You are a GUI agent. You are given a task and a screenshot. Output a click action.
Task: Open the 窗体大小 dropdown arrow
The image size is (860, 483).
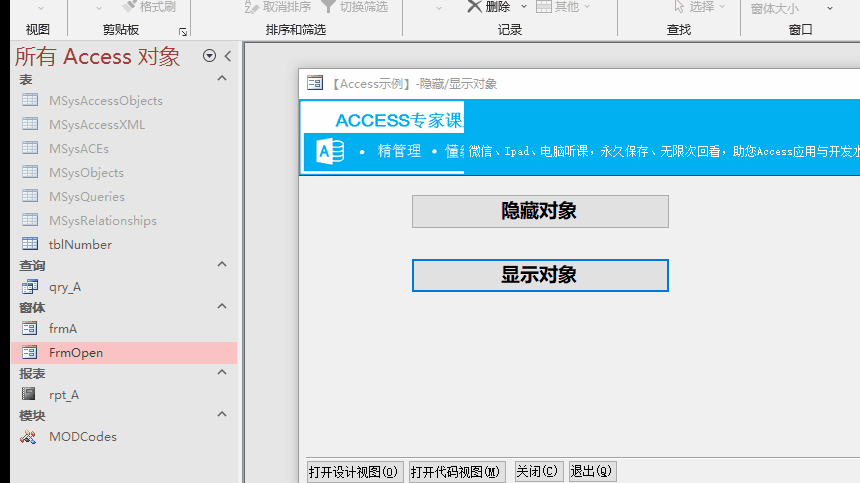[830, 8]
